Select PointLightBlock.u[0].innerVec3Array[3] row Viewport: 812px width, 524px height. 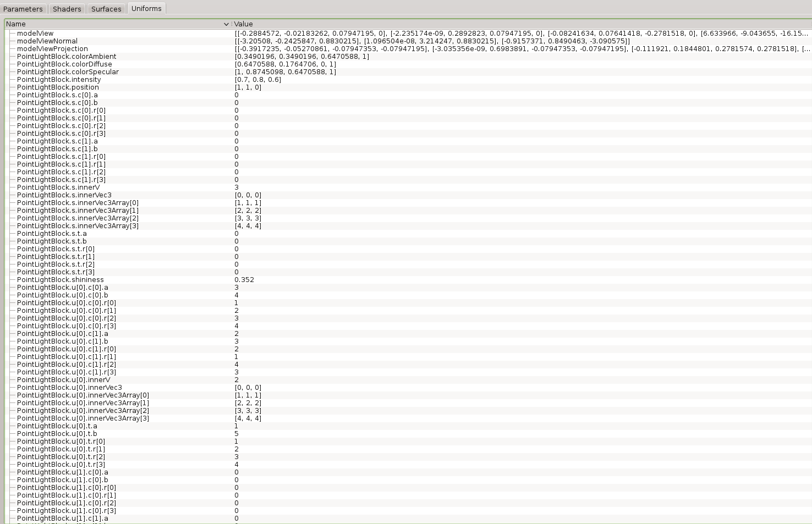tap(408, 418)
